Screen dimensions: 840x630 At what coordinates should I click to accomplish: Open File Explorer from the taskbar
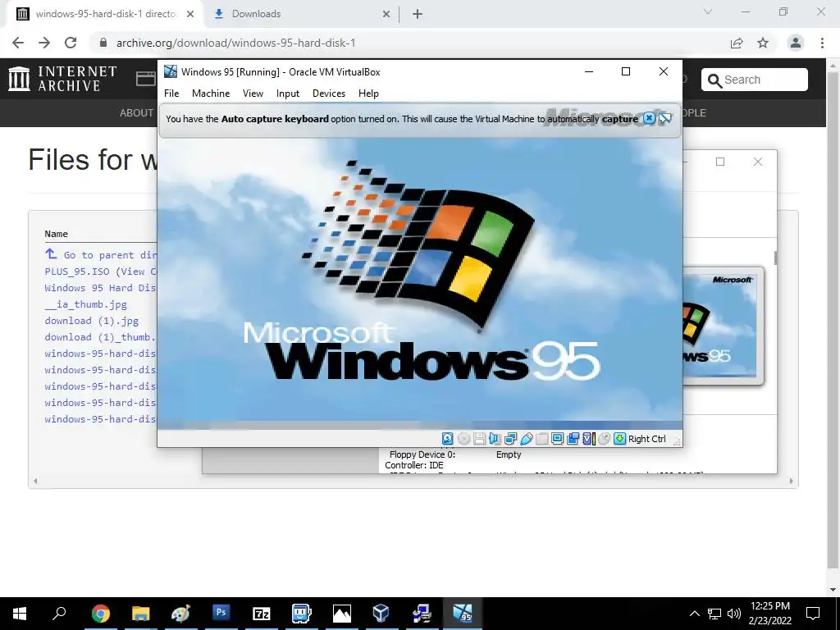tap(140, 614)
